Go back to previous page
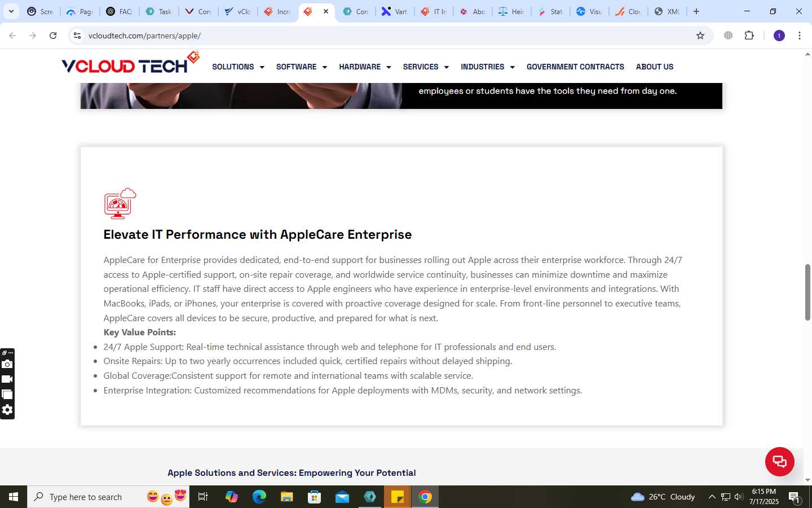This screenshot has height=508, width=812. coord(12,36)
